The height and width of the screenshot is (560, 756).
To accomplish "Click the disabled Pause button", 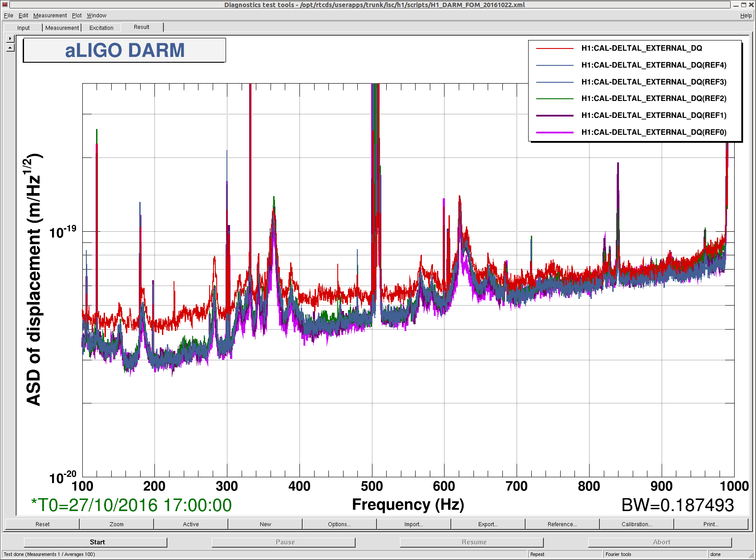I will (x=283, y=542).
